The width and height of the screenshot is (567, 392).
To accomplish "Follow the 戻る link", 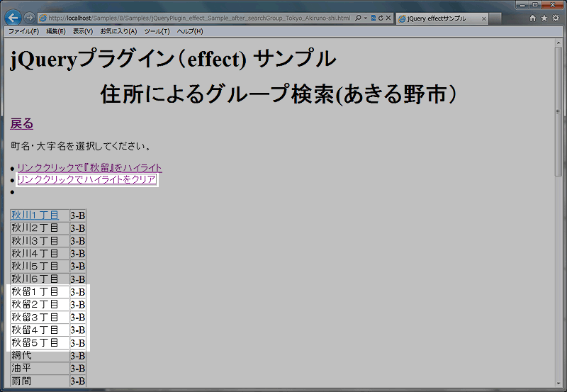I will click(22, 124).
